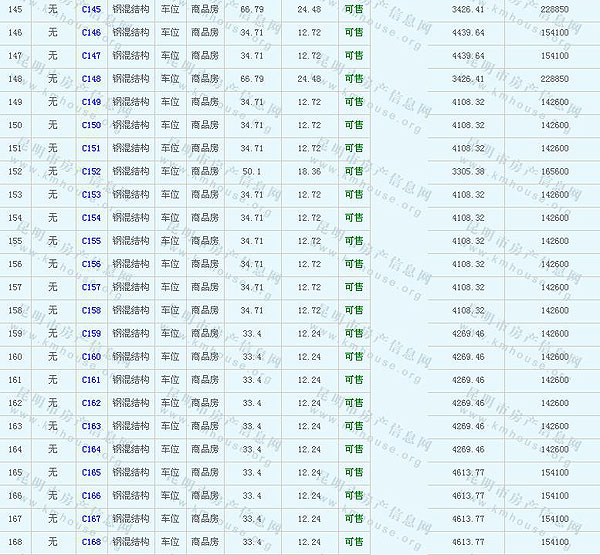The image size is (600, 555).
Task: Open unit link C148
Action: [91, 79]
